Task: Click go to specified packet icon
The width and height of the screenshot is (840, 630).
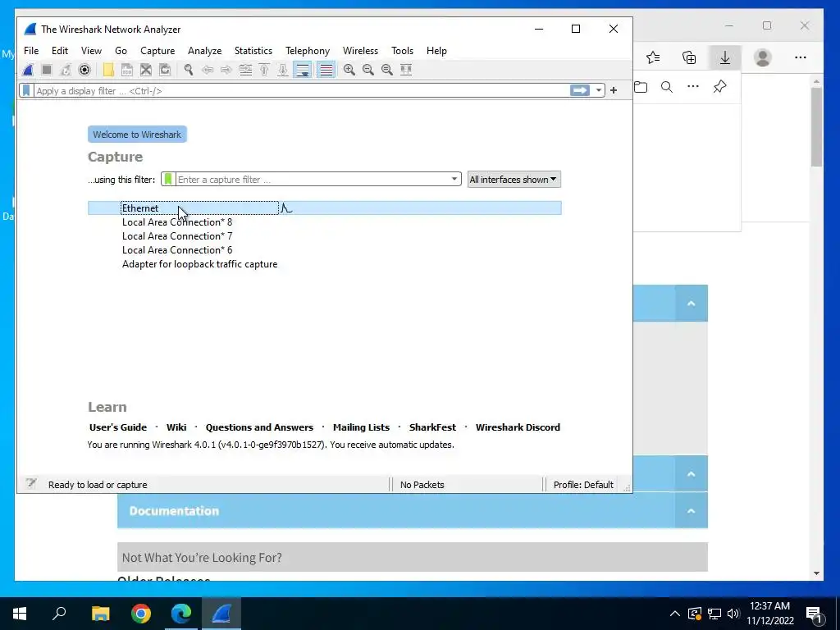Action: coord(245,70)
